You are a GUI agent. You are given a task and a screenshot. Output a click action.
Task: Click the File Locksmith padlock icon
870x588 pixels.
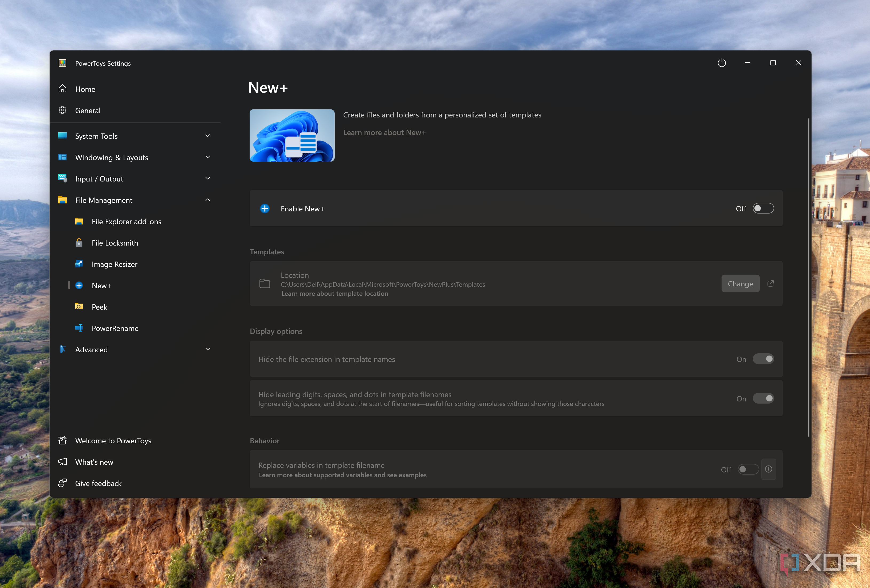click(x=79, y=243)
